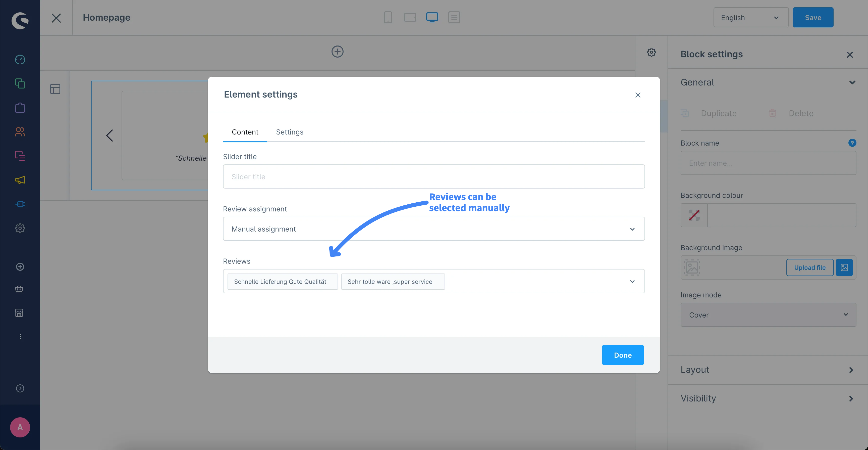Click the Block name input field
The width and height of the screenshot is (868, 450).
(x=768, y=162)
